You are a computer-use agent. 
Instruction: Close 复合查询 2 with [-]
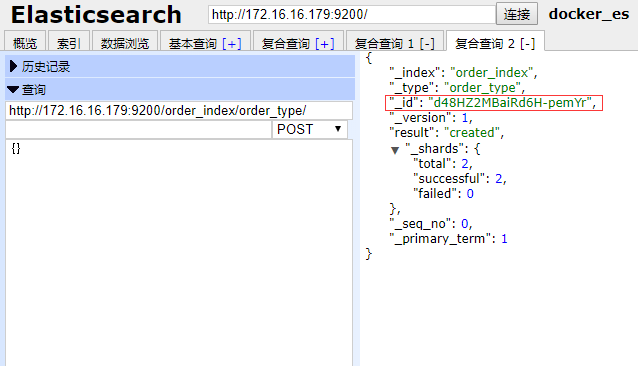(x=527, y=43)
